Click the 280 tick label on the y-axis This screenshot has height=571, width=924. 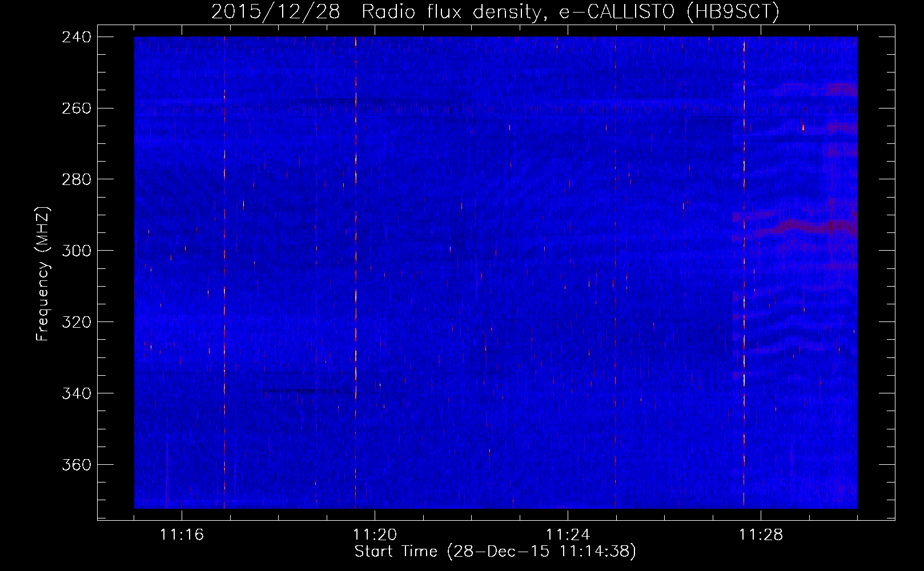coord(76,180)
